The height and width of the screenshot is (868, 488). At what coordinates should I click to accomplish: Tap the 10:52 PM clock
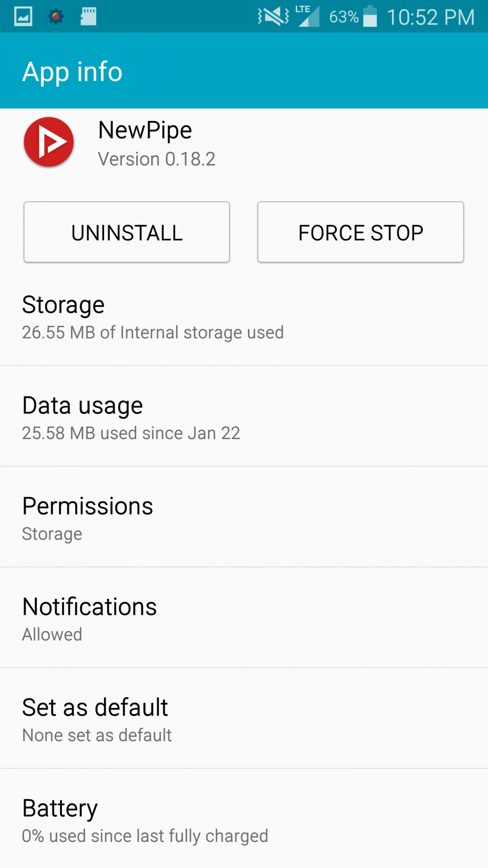(x=430, y=17)
